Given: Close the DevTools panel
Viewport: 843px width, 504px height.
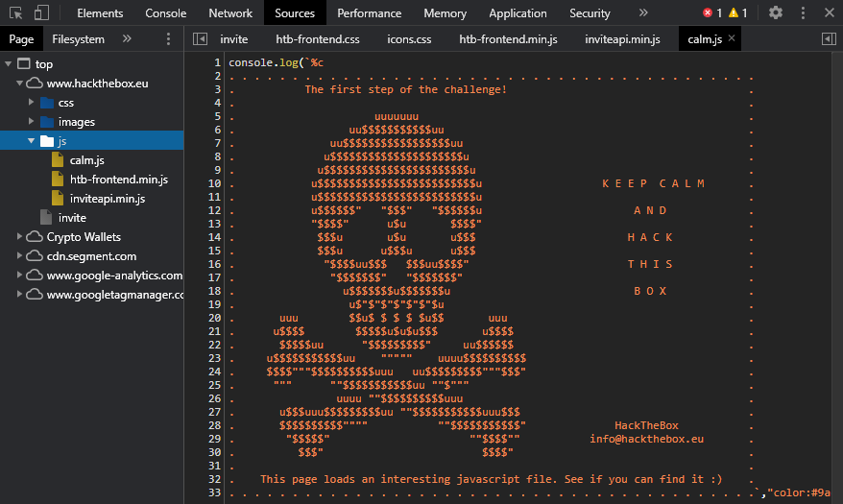Looking at the screenshot, I should (829, 12).
